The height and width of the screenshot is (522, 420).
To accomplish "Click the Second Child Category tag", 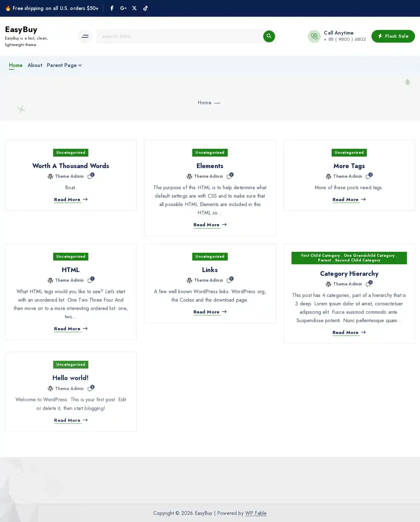I will click(x=358, y=260).
